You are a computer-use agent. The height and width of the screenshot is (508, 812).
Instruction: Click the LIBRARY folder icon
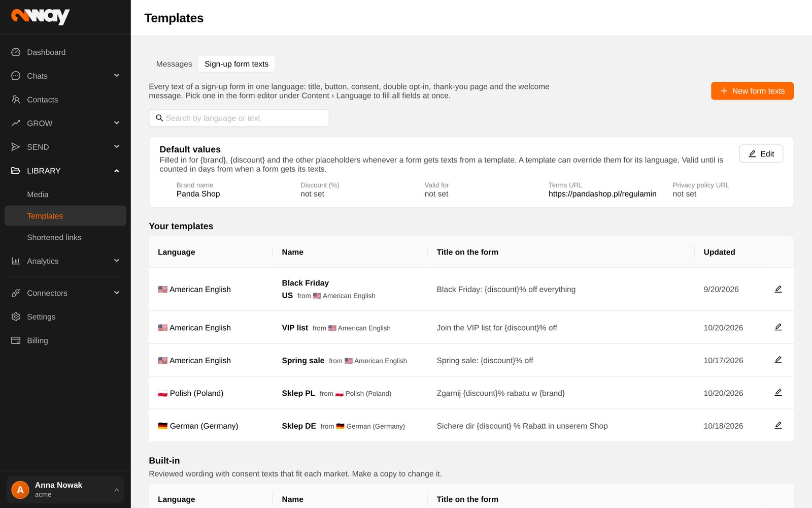click(x=16, y=171)
